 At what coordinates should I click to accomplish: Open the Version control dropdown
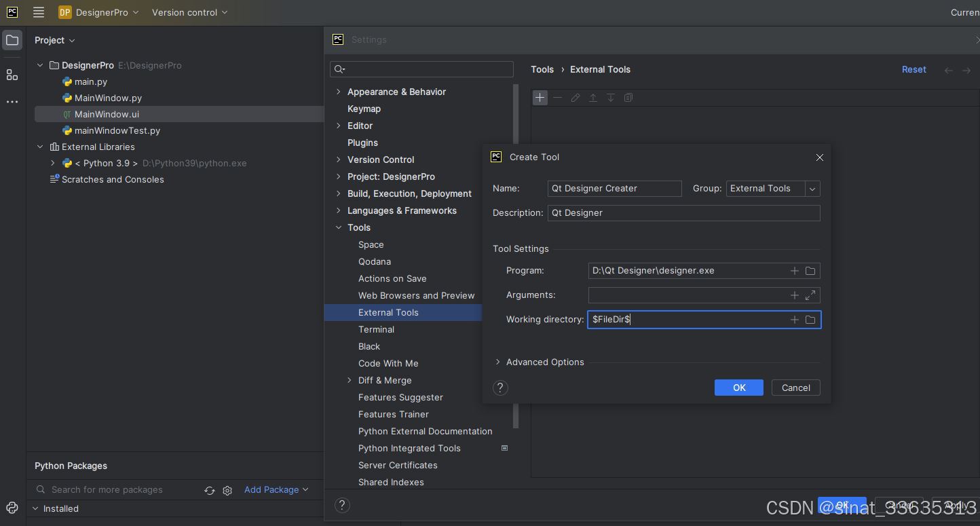click(x=189, y=12)
